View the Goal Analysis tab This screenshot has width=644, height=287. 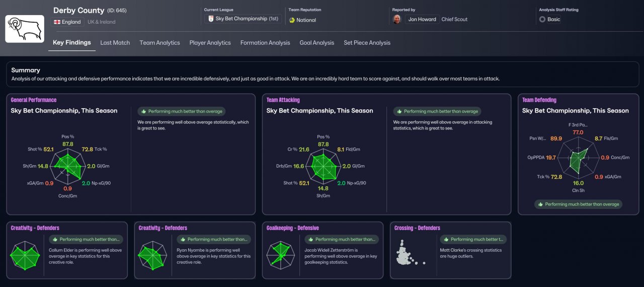point(316,43)
